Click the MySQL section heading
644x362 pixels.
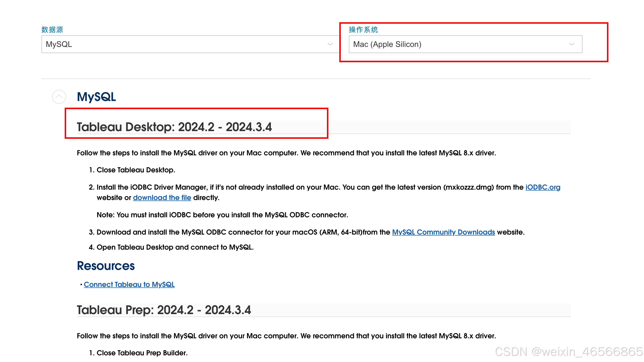(x=96, y=97)
